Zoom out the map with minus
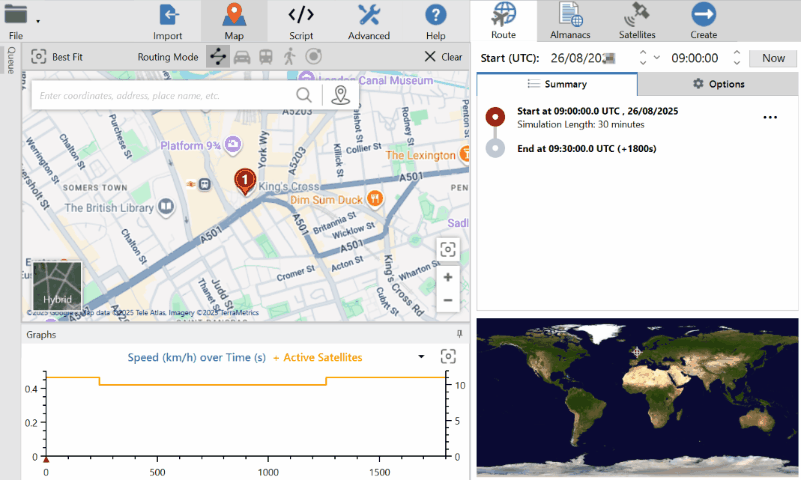Viewport: 801px width, 480px height. 448,300
